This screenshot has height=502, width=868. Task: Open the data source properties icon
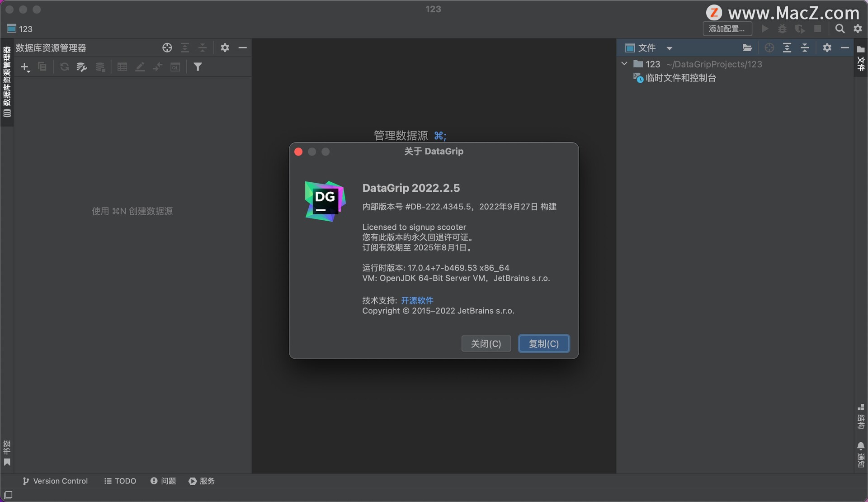click(x=82, y=67)
